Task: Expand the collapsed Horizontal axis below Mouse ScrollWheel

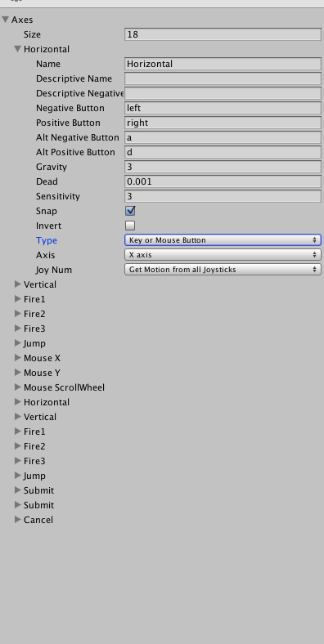Action: (18, 401)
